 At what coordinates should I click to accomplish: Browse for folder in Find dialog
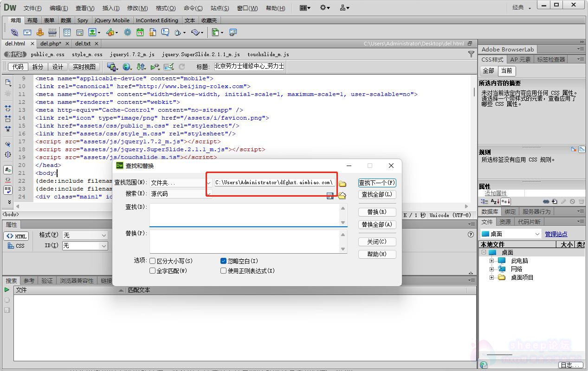(342, 183)
